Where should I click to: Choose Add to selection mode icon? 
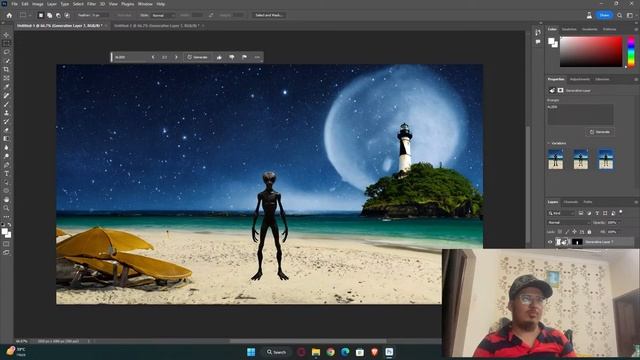point(49,15)
